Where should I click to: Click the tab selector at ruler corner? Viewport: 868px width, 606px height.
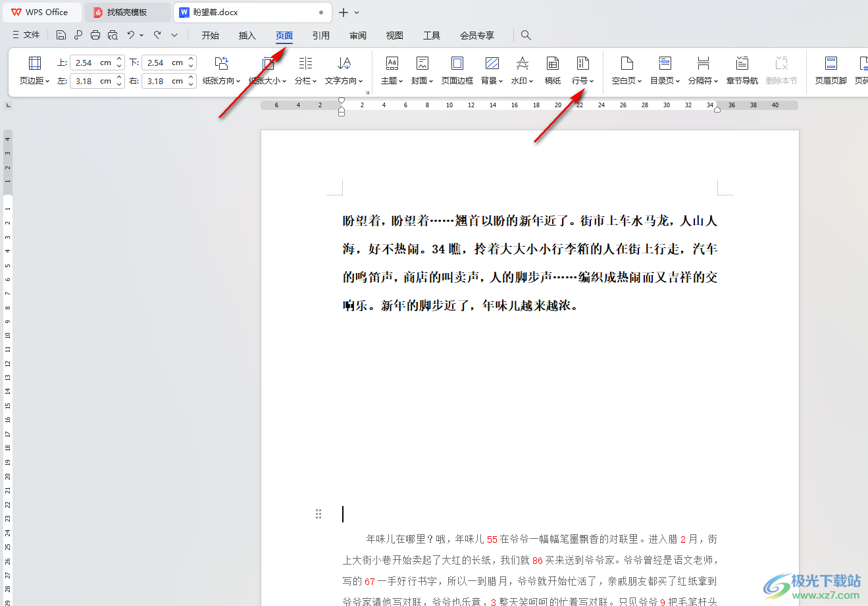(9, 105)
